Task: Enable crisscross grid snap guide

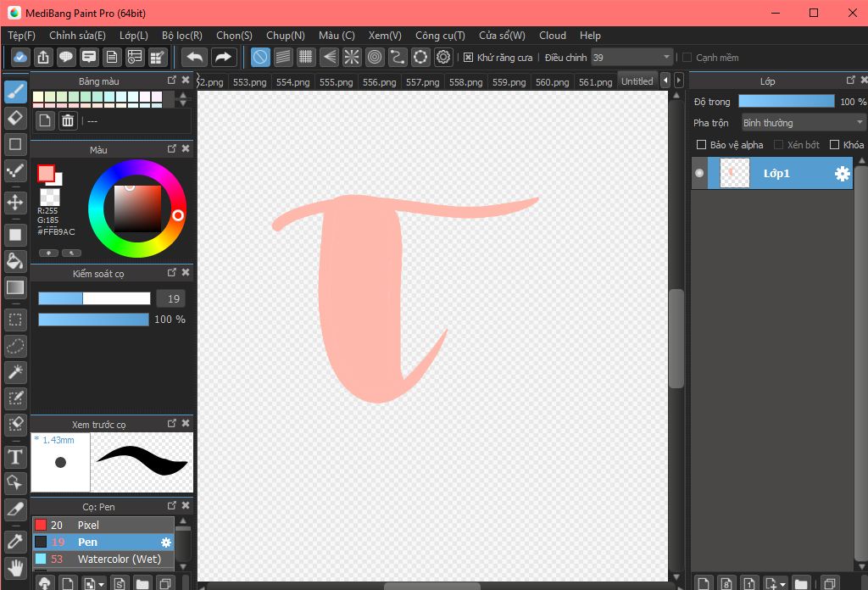Action: 305,57
